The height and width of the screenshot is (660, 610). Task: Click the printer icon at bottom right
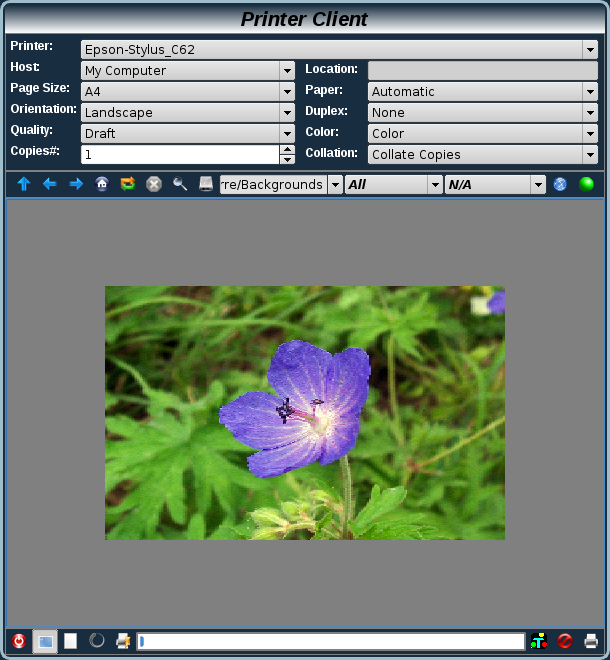coord(591,641)
